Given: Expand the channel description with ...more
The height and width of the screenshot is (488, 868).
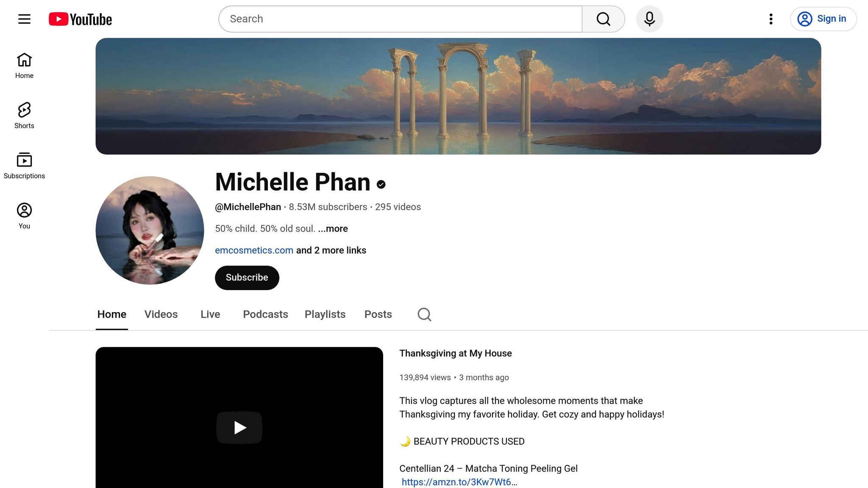Looking at the screenshot, I should 333,228.
